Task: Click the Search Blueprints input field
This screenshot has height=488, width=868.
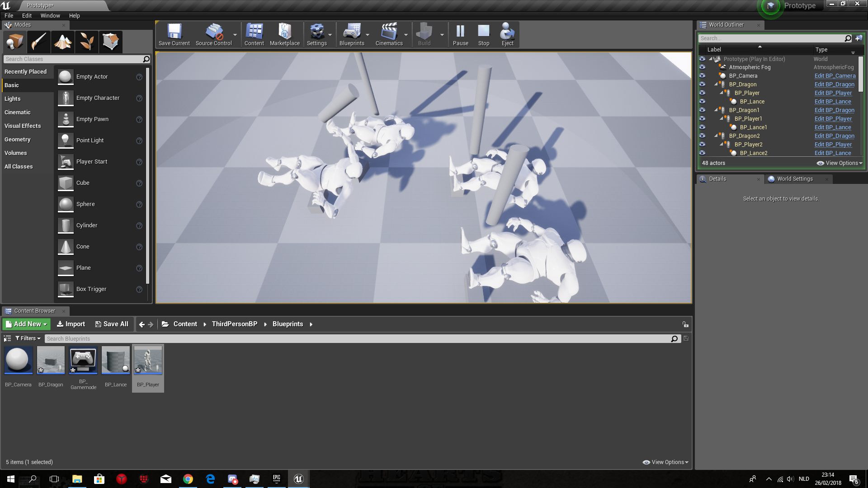Action: click(358, 339)
